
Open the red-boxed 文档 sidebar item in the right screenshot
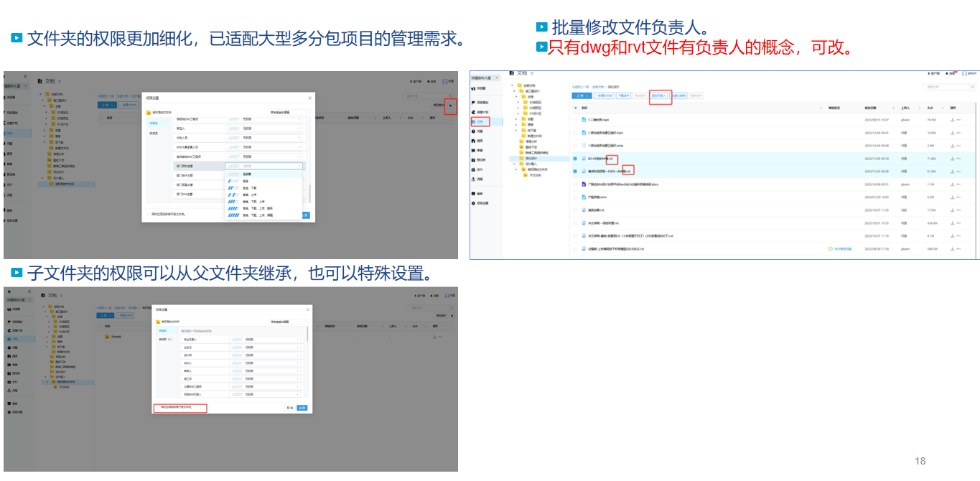point(480,122)
